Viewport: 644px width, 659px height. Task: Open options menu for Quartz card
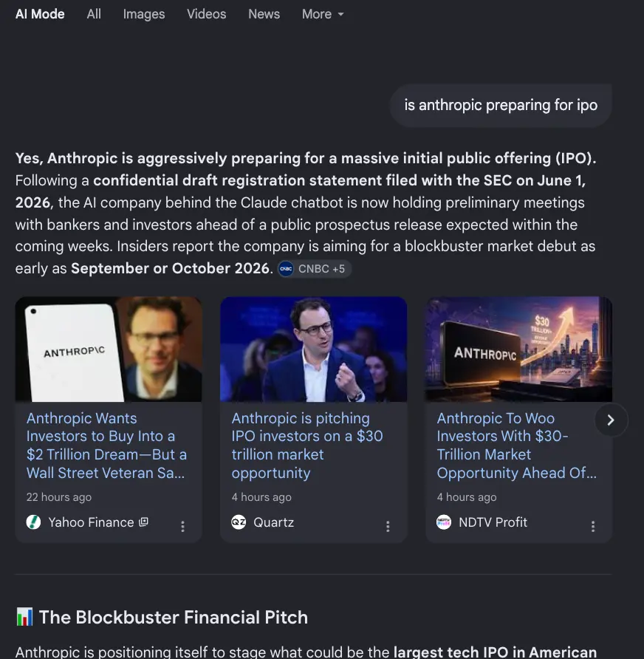388,526
